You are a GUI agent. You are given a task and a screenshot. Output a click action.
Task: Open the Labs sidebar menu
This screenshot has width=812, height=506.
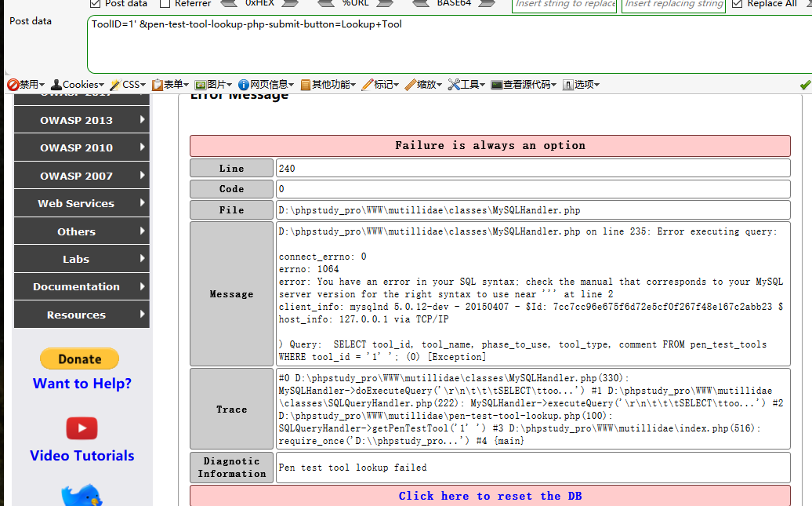click(x=82, y=259)
